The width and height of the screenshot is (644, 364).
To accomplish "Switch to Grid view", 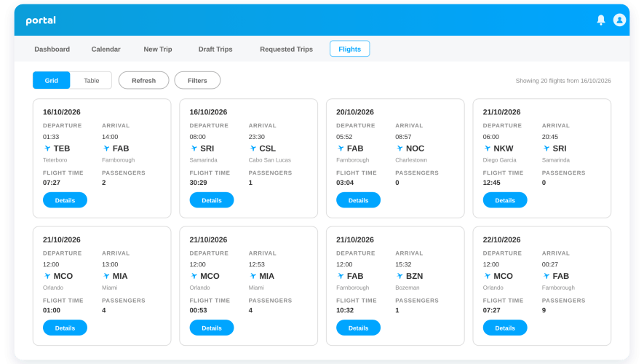I will point(52,81).
